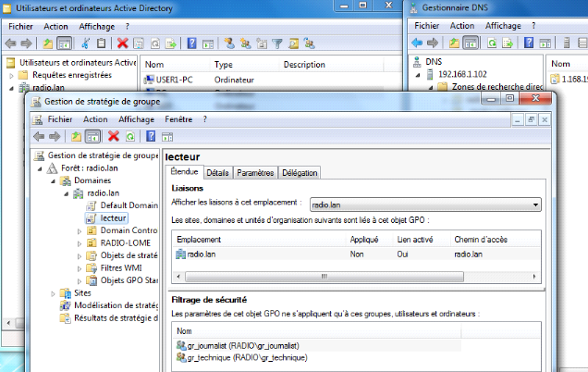Switch to the Détails tab
The image size is (588, 372).
pyautogui.click(x=217, y=173)
